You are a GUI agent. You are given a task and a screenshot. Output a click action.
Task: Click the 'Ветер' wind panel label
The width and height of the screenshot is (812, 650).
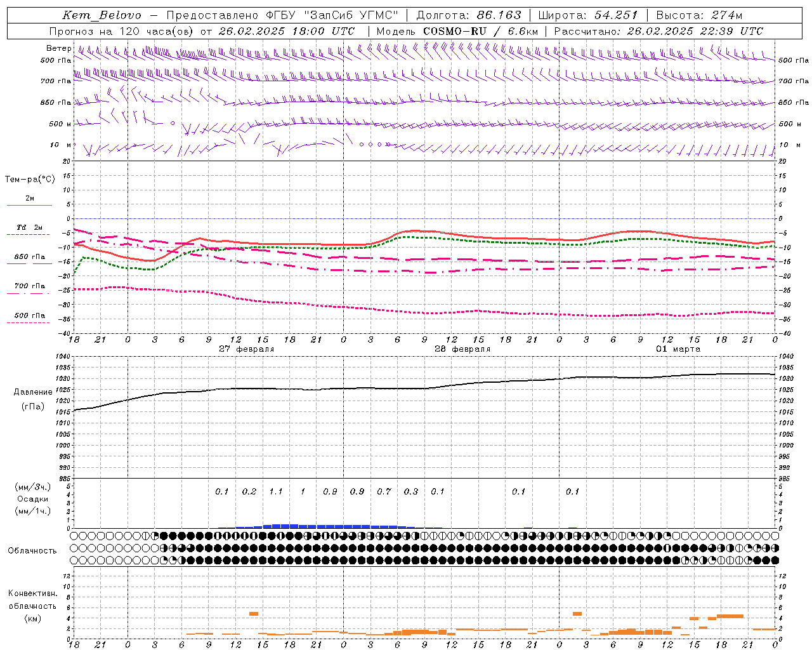(58, 48)
